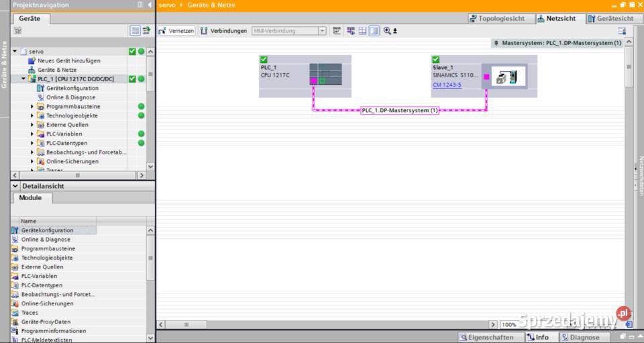Viewport: 644px width, 343px height.
Task: Select Gerätekonfiguration in Detailansicht list
Action: 47,230
